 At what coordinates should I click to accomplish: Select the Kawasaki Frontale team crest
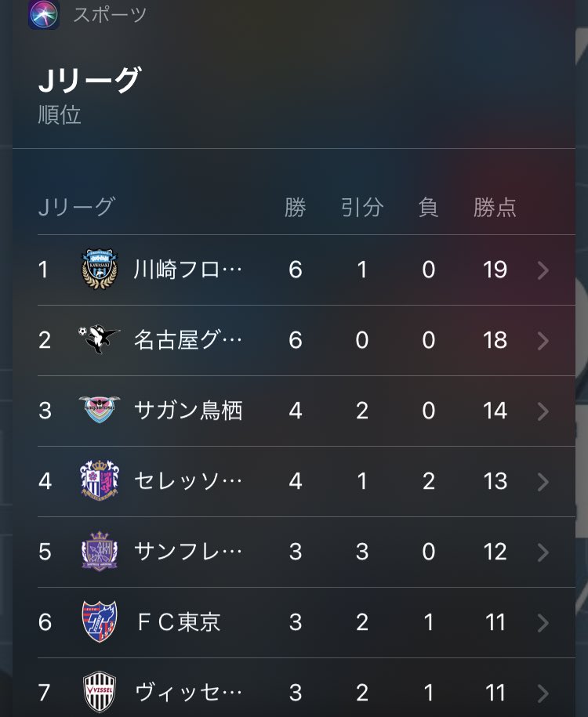[x=100, y=269]
